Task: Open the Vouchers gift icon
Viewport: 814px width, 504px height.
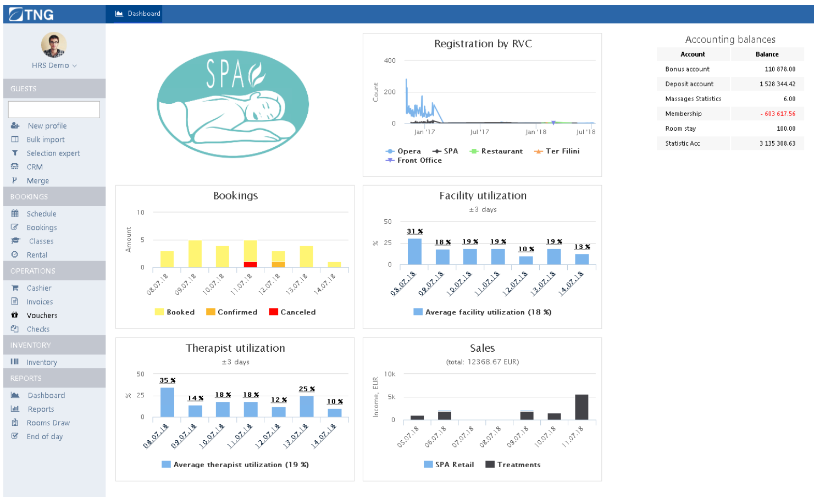Action: pyautogui.click(x=15, y=315)
